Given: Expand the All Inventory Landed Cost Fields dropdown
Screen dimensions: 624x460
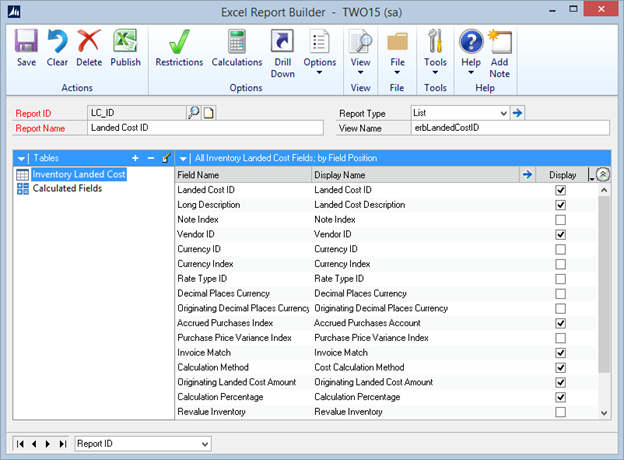Looking at the screenshot, I should [x=183, y=159].
